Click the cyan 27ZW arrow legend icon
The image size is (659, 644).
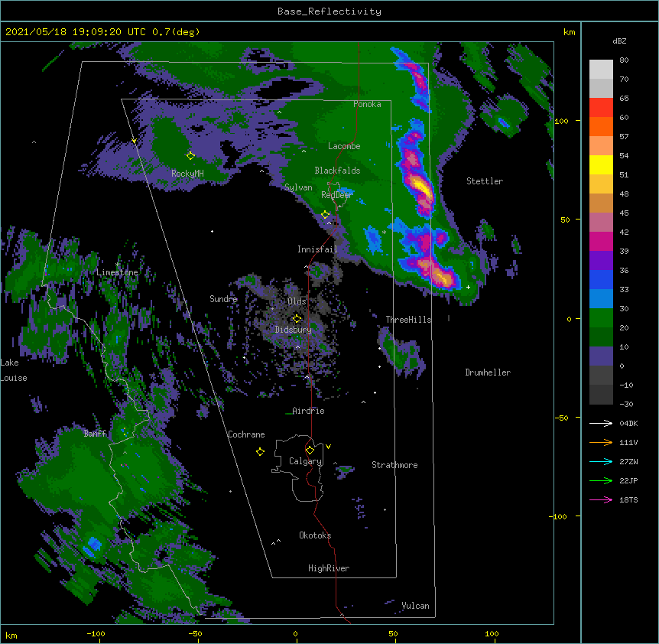coord(601,461)
